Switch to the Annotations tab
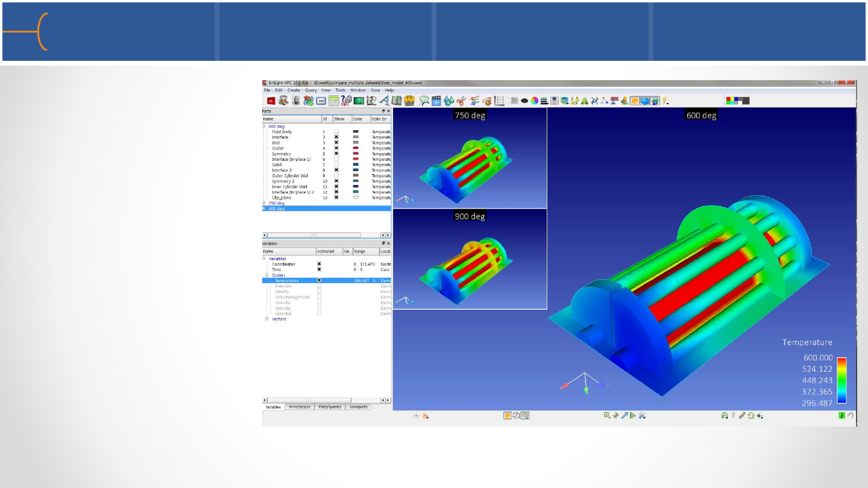The image size is (868, 488). click(x=300, y=407)
